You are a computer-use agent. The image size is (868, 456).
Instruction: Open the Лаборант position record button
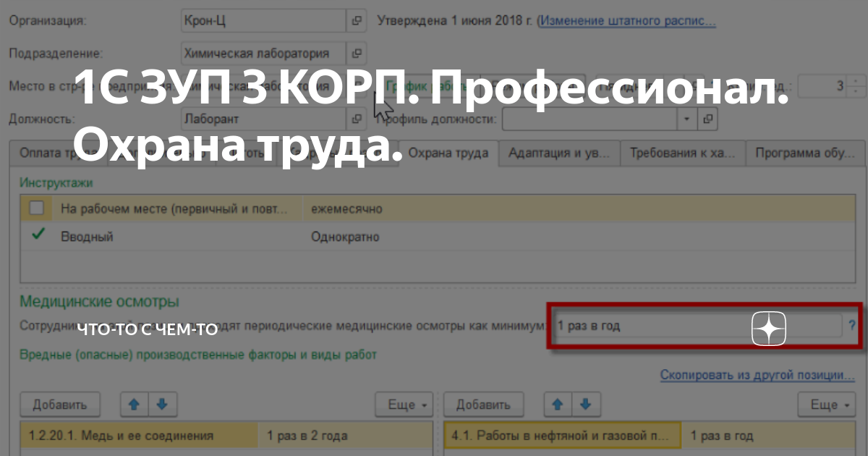(x=357, y=119)
